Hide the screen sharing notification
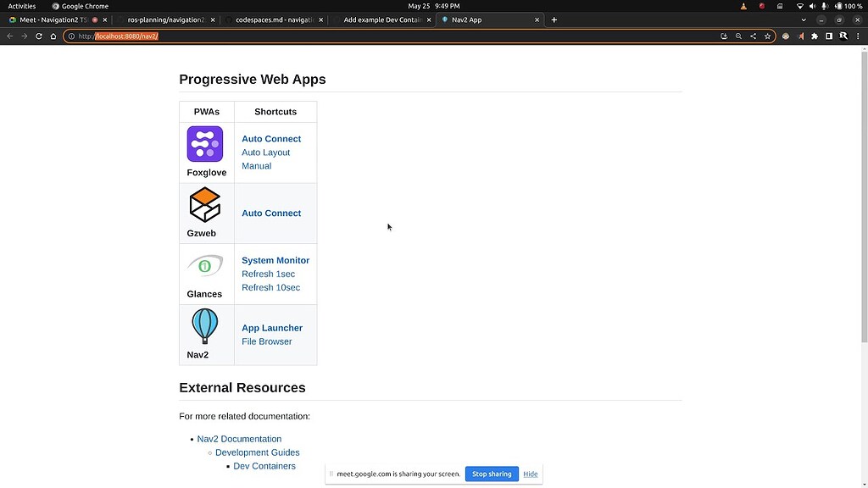The width and height of the screenshot is (868, 488). [x=531, y=474]
